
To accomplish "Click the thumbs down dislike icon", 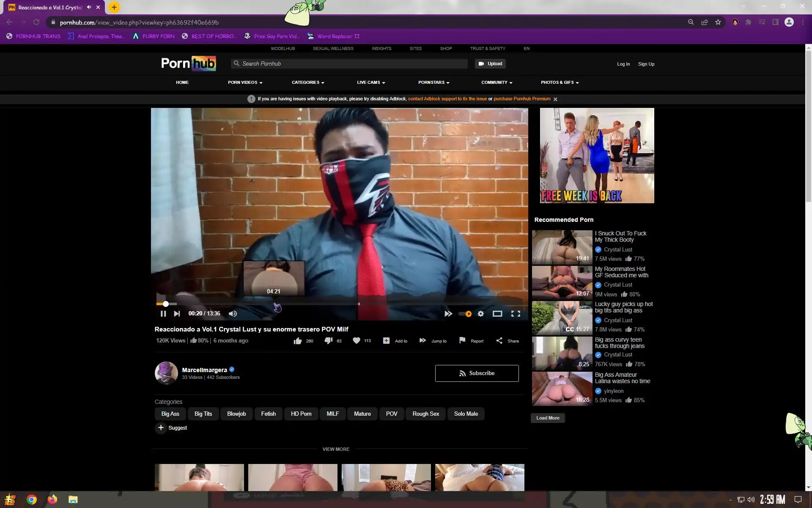I will (328, 341).
